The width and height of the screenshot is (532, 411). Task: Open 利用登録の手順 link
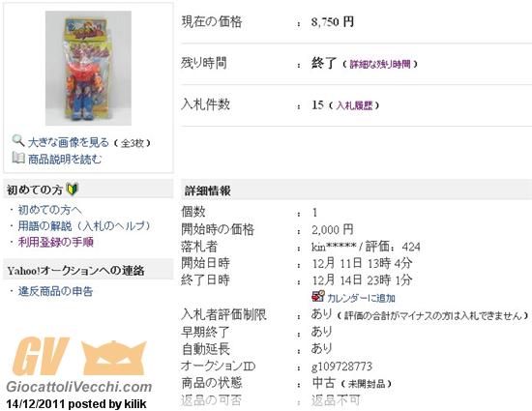(x=56, y=242)
